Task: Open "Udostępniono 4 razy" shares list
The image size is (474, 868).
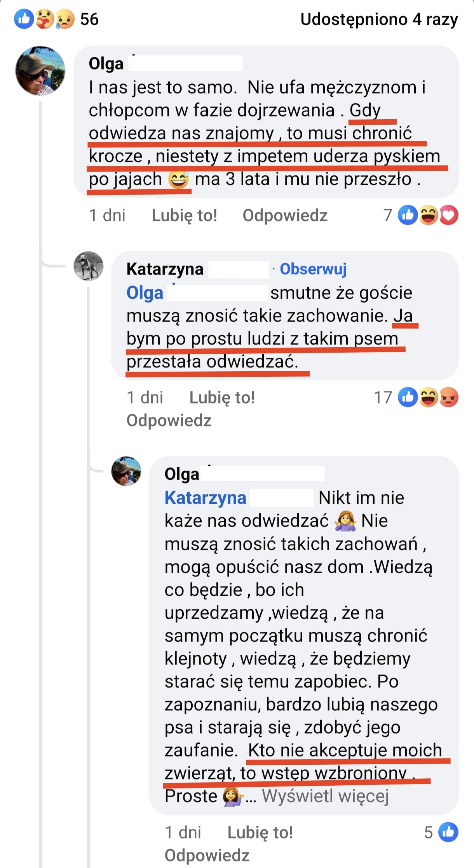Action: click(x=379, y=19)
